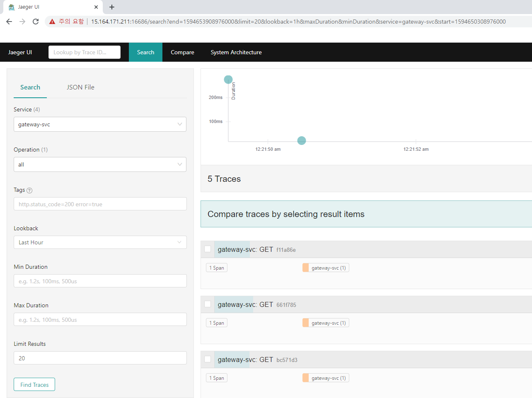Click the 1 Span label under bc571d3

(x=217, y=378)
